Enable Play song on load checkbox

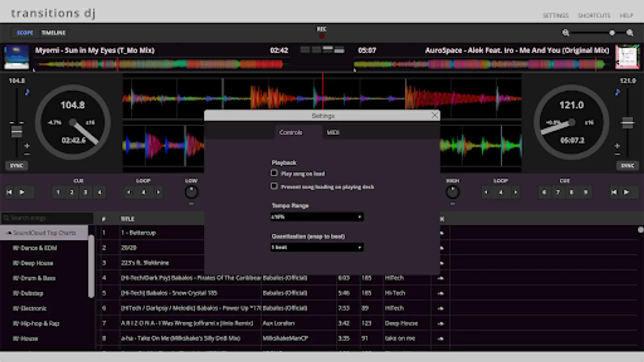(x=274, y=173)
